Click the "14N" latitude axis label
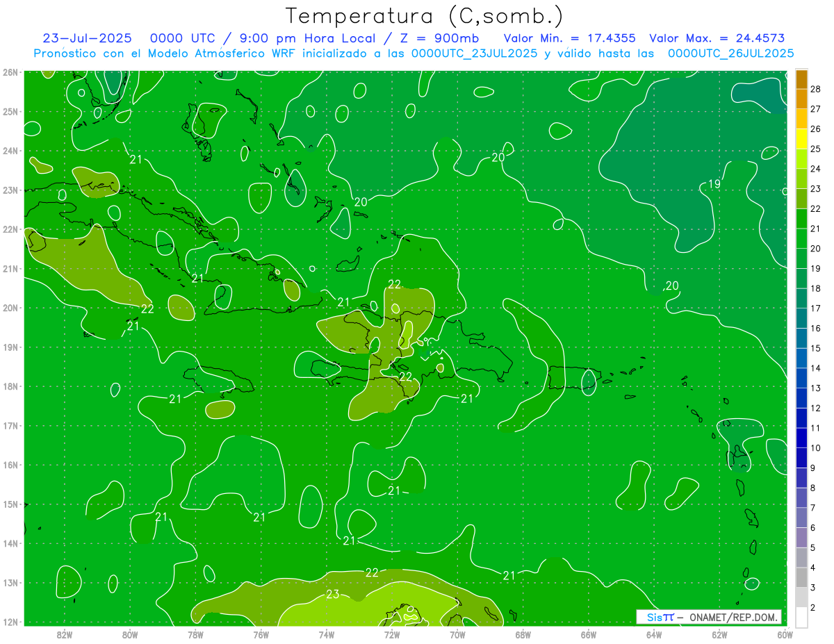Viewport: 834px width, 644px height. pos(10,543)
